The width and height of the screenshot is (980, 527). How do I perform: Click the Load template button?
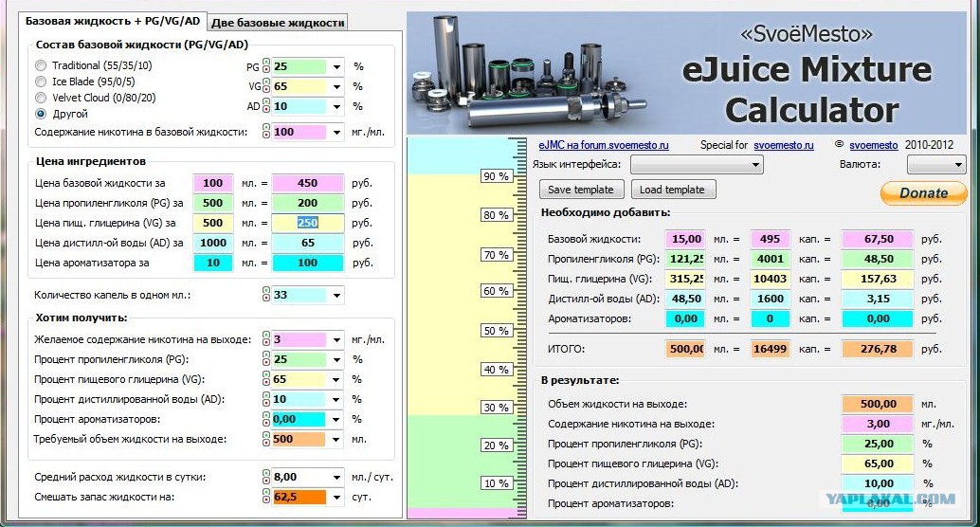coord(673,190)
